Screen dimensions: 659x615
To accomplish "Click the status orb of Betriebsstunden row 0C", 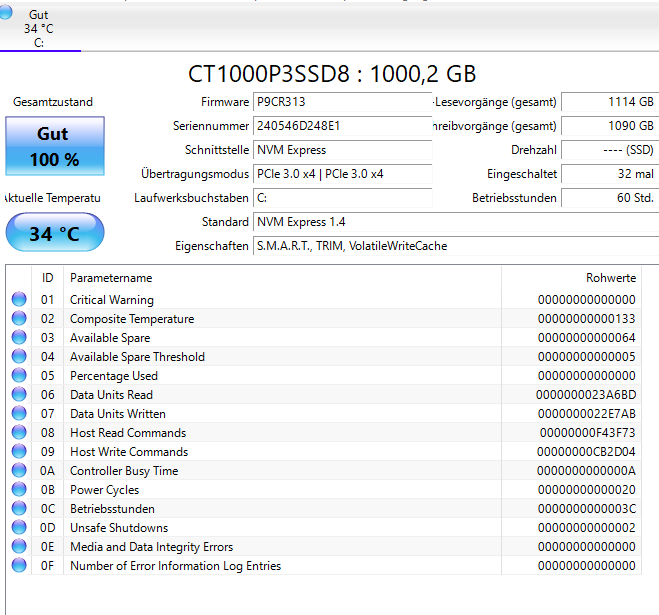I will pyautogui.click(x=19, y=508).
